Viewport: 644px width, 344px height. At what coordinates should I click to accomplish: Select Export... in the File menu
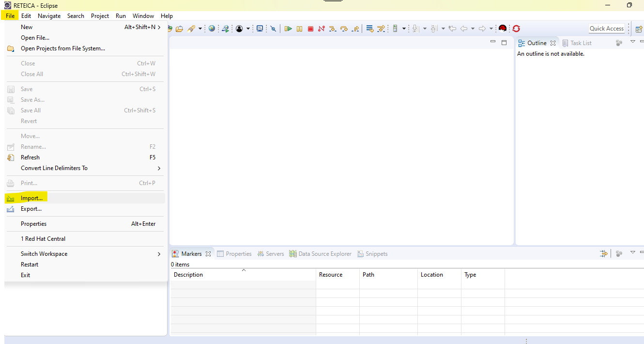31,209
